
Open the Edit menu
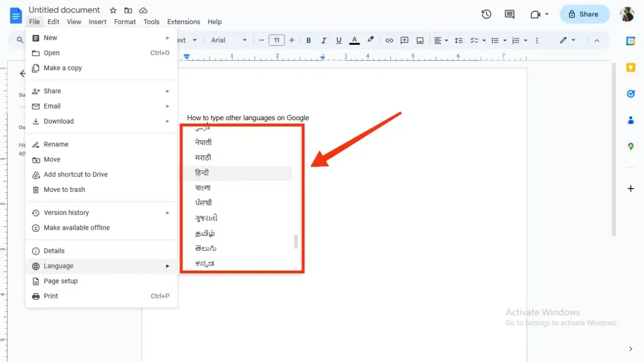coord(53,22)
